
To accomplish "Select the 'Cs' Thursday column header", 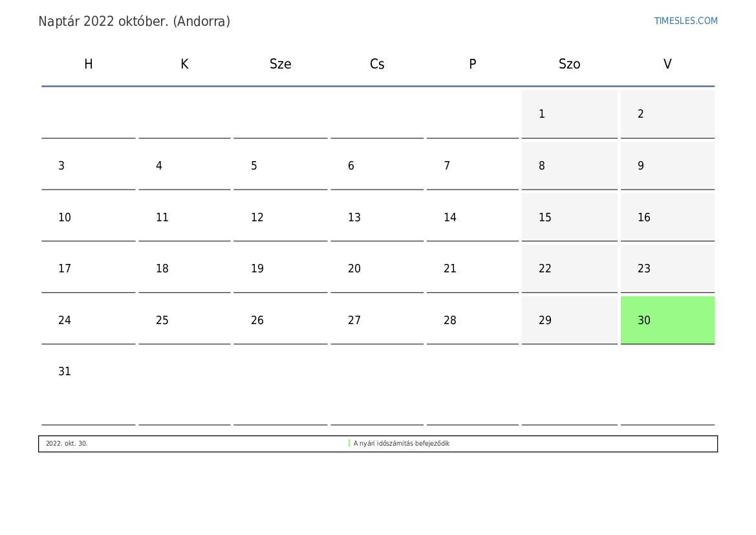I will click(x=377, y=64).
